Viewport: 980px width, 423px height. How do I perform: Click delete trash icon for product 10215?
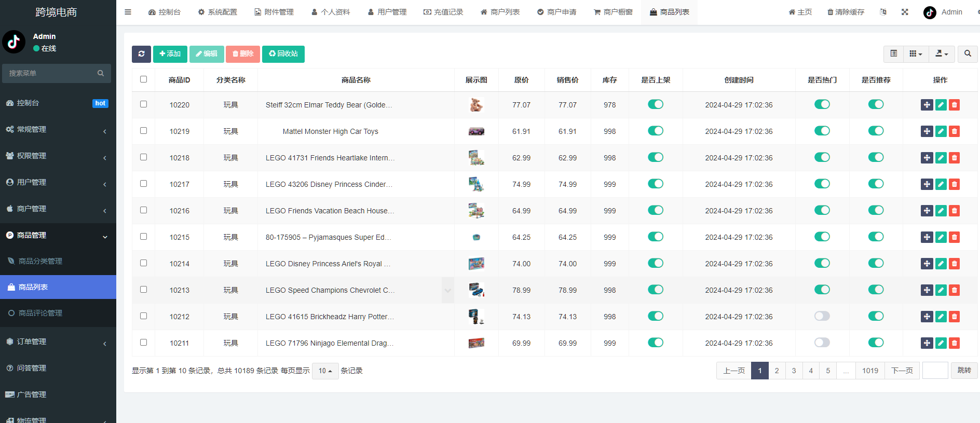point(954,237)
